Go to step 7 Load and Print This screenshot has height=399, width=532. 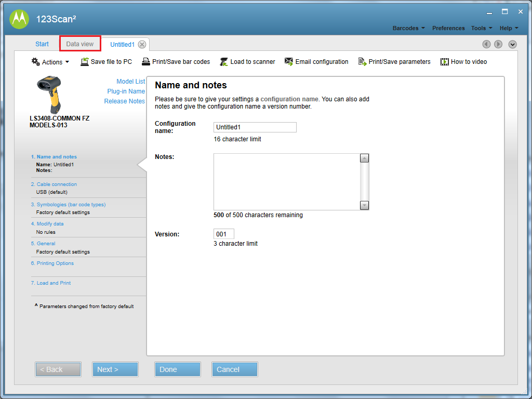(51, 283)
